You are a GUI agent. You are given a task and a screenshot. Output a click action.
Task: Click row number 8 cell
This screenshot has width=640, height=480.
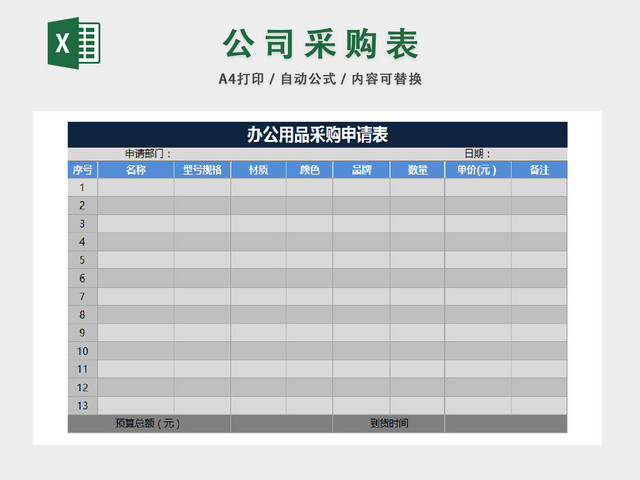point(82,315)
